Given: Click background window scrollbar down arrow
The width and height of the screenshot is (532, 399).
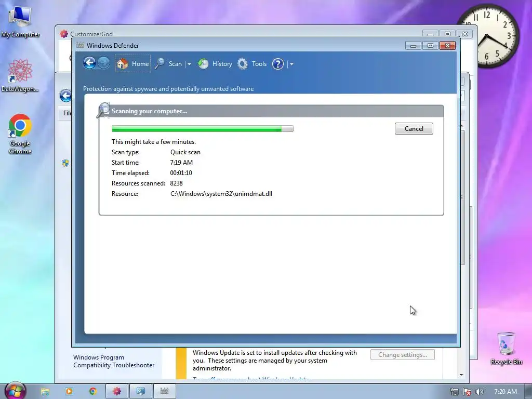Looking at the screenshot, I should [x=461, y=375].
